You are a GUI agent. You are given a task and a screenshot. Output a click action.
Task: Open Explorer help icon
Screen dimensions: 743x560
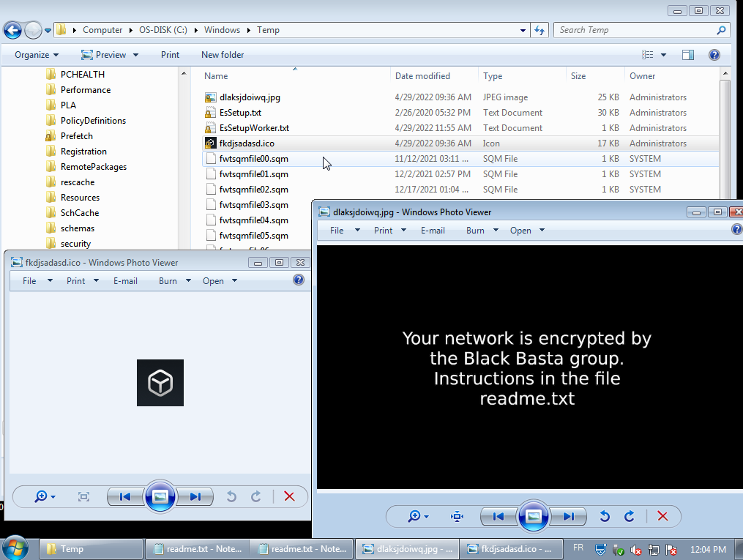coord(714,55)
